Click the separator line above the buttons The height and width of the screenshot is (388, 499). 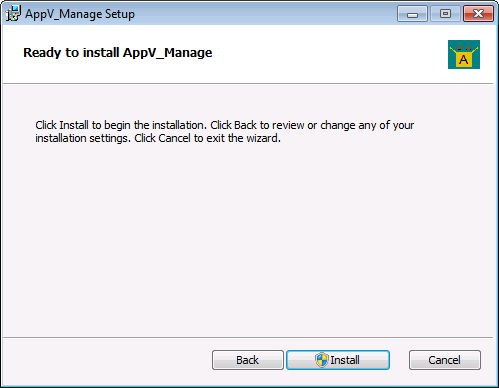(x=248, y=337)
